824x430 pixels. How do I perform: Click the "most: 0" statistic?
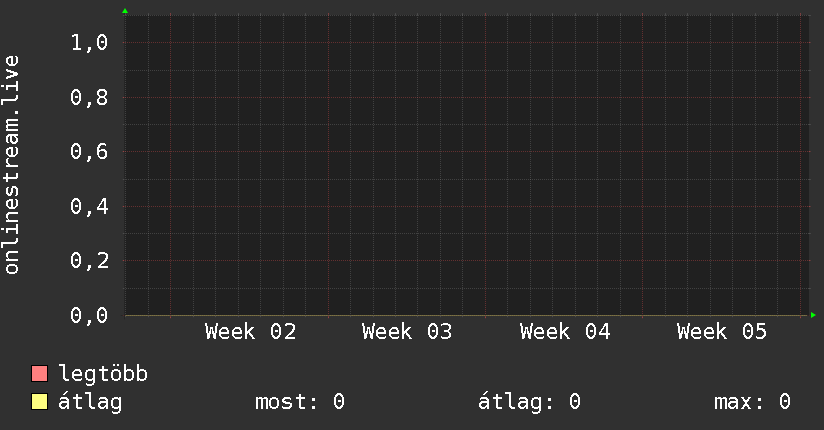pos(300,403)
